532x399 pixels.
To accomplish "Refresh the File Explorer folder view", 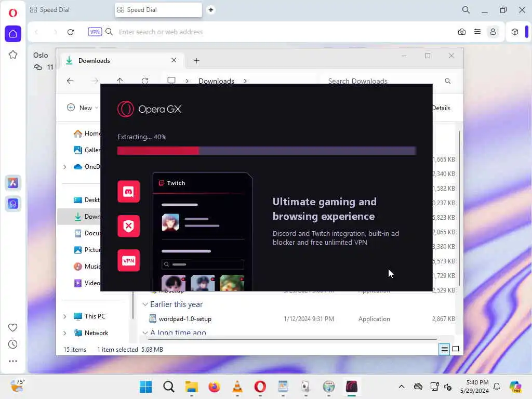I will click(x=145, y=81).
